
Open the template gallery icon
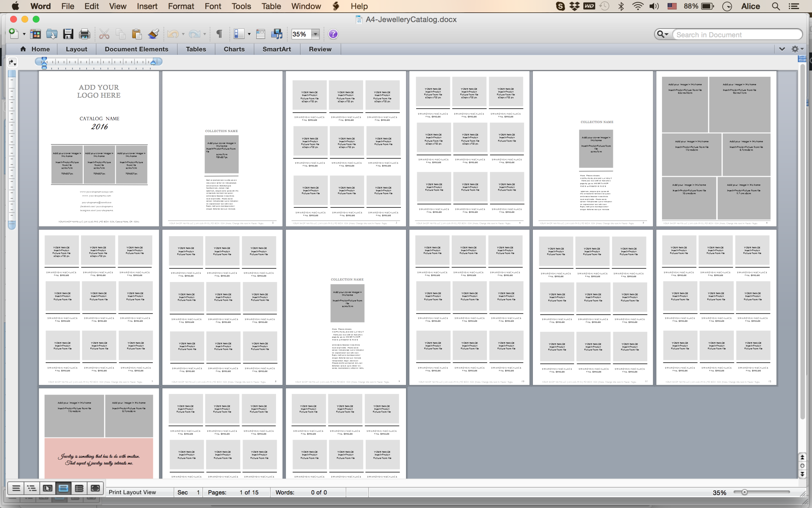(35, 34)
